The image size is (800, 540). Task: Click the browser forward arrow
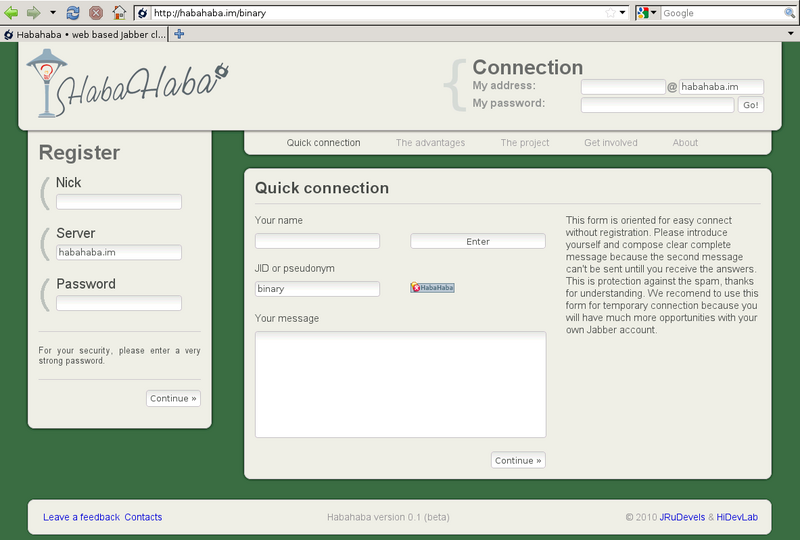(33, 13)
